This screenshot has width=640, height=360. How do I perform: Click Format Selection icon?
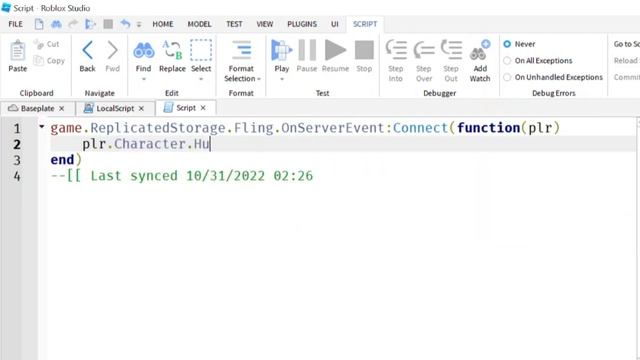click(241, 50)
